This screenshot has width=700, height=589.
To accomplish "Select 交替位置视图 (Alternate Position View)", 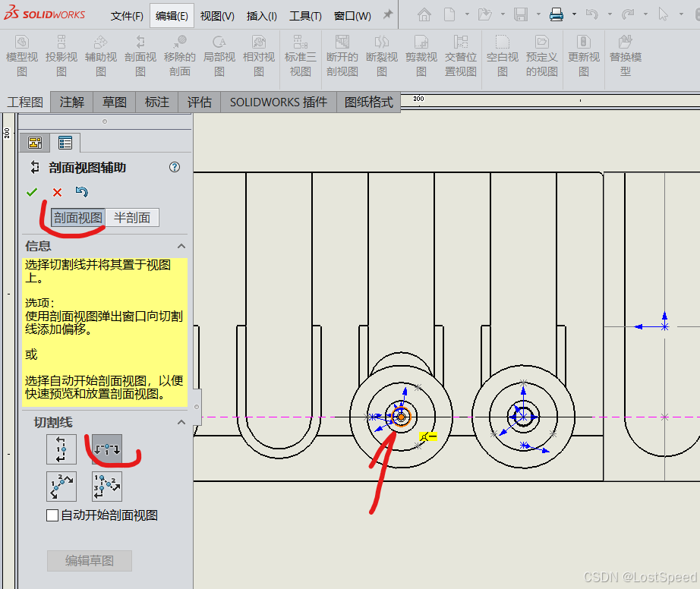I will [461, 56].
